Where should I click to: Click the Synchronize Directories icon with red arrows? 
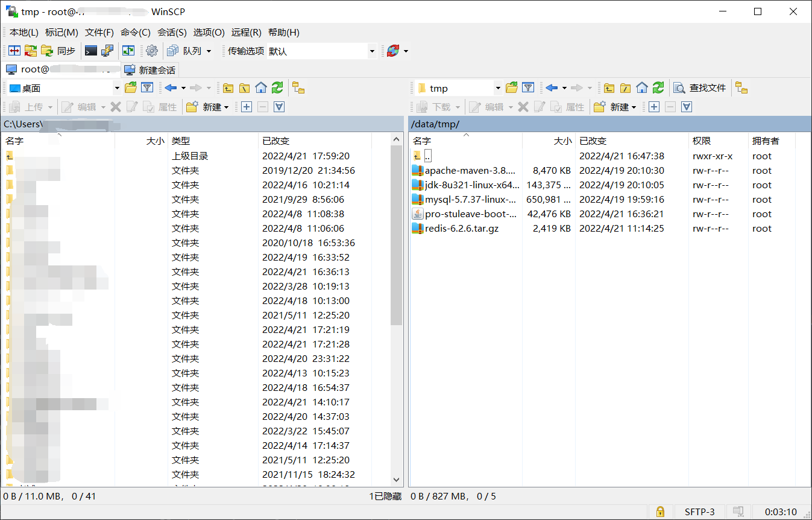[x=31, y=51]
